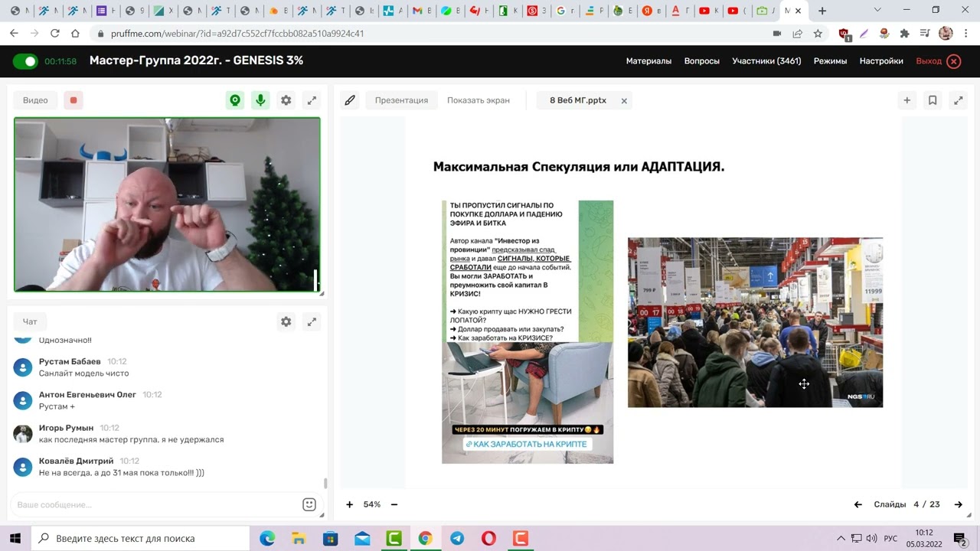Switch to the Показать экран tab
980x551 pixels.
(478, 99)
